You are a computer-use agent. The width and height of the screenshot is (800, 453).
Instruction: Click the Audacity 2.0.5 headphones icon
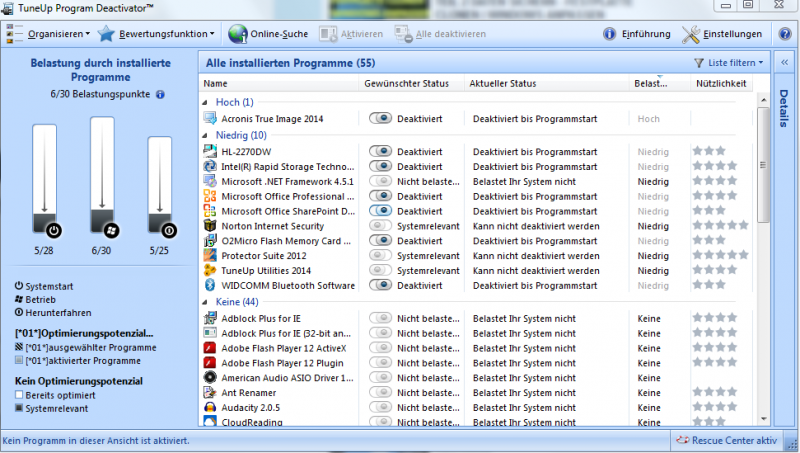coord(210,407)
